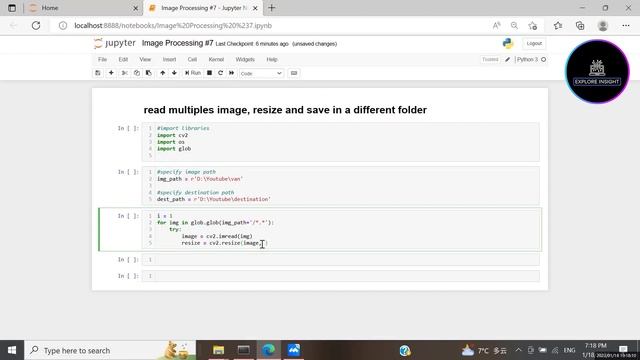View site information icon in address bar
The image size is (640, 360).
click(63, 26)
